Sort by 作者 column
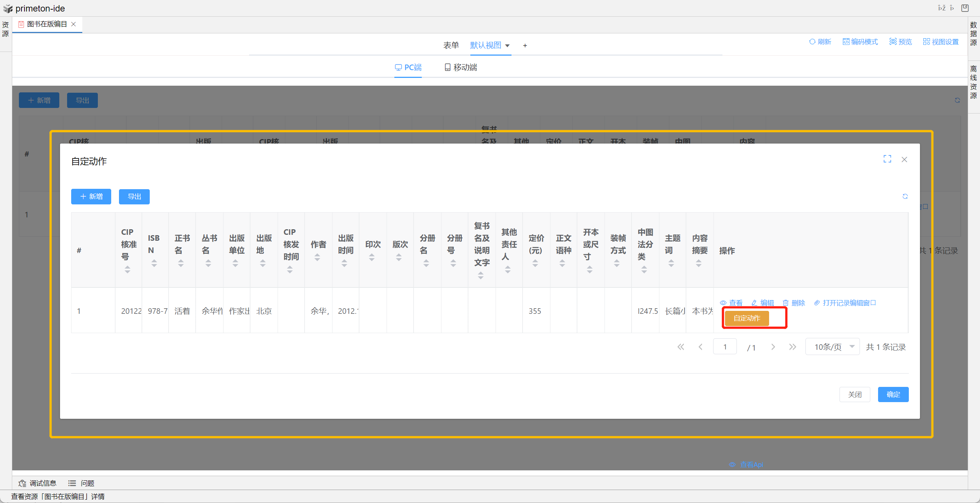Viewport: 980px width, 503px height. [317, 257]
